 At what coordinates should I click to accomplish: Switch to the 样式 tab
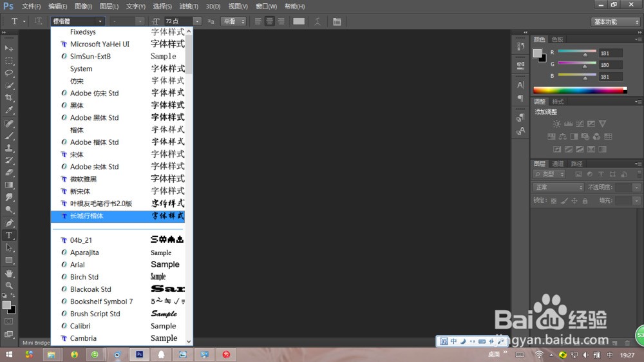558,102
